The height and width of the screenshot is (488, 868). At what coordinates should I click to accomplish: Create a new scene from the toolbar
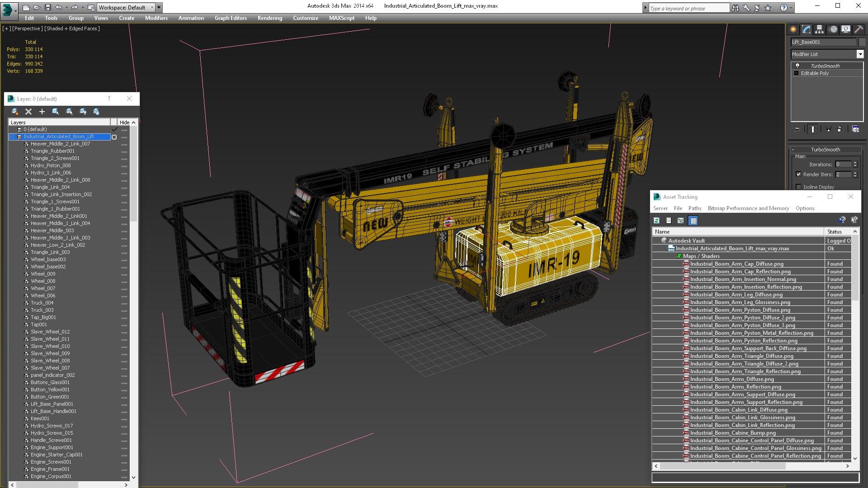point(26,7)
